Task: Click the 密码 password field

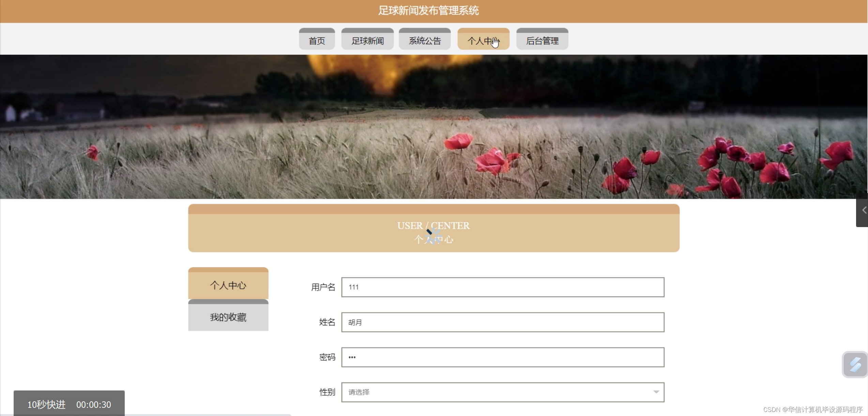Action: [x=503, y=357]
